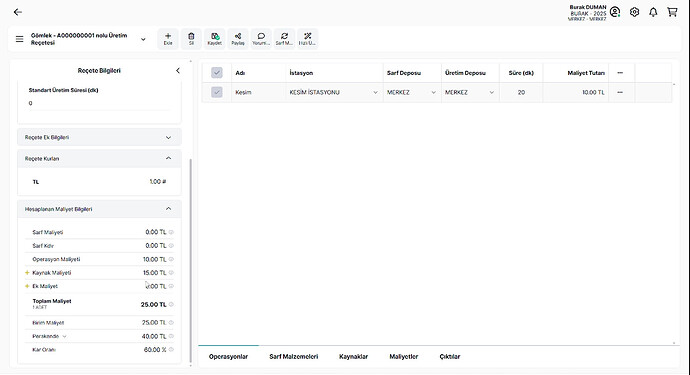This screenshot has width=690, height=375.
Task: Open the notifications bell
Action: pyautogui.click(x=653, y=12)
